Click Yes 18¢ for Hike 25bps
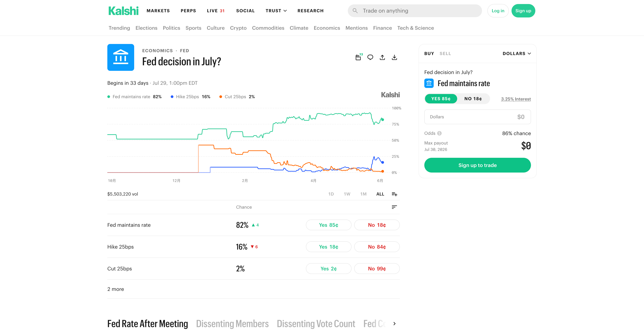Screen dimensions: 644x333 point(329,247)
